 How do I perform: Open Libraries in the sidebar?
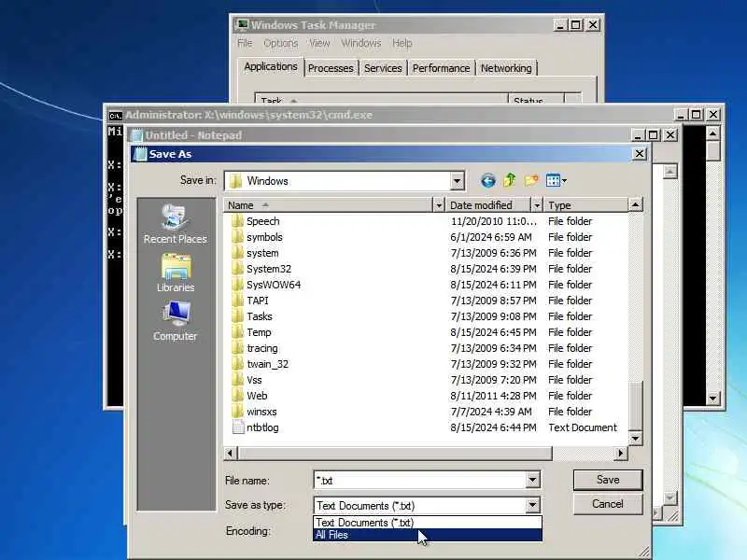click(x=176, y=273)
